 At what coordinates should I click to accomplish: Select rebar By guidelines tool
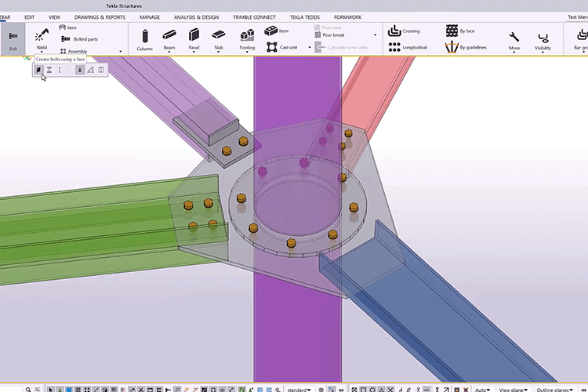[x=466, y=47]
